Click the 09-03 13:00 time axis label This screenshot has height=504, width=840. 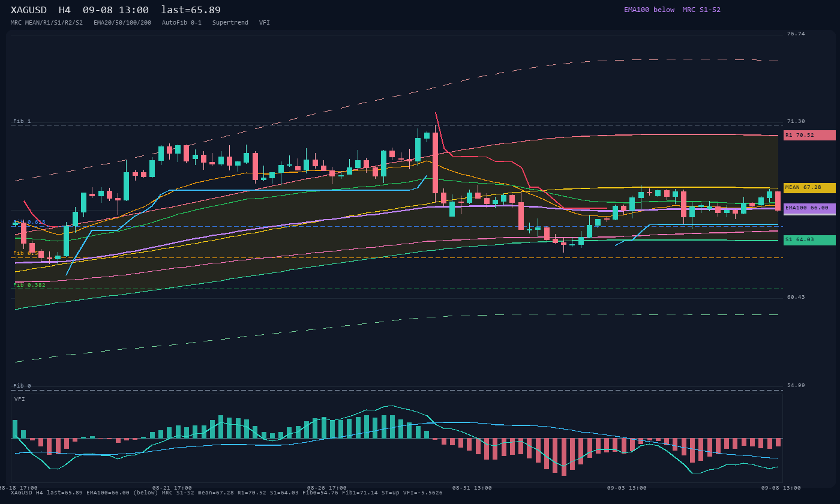[x=627, y=488]
